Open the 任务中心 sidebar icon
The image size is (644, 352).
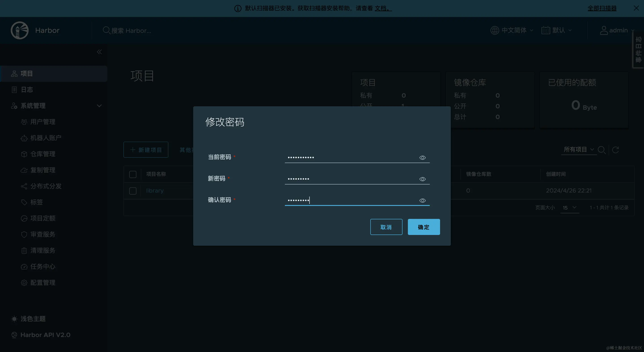click(24, 267)
